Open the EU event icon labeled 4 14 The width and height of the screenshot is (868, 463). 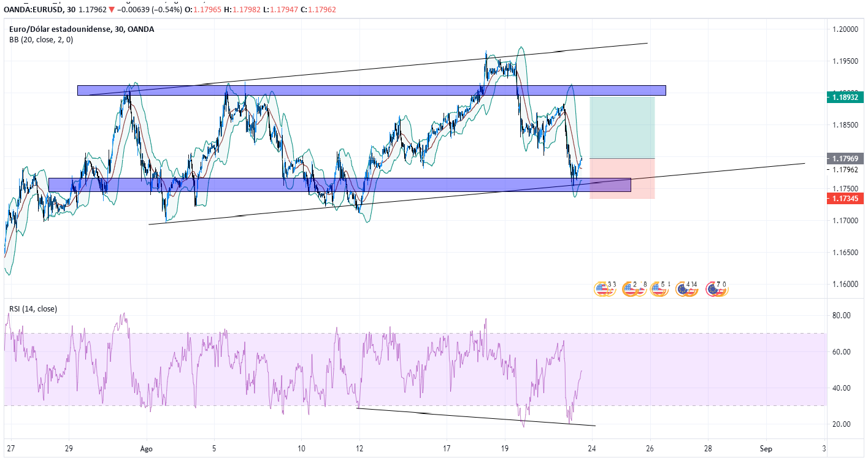coord(688,289)
